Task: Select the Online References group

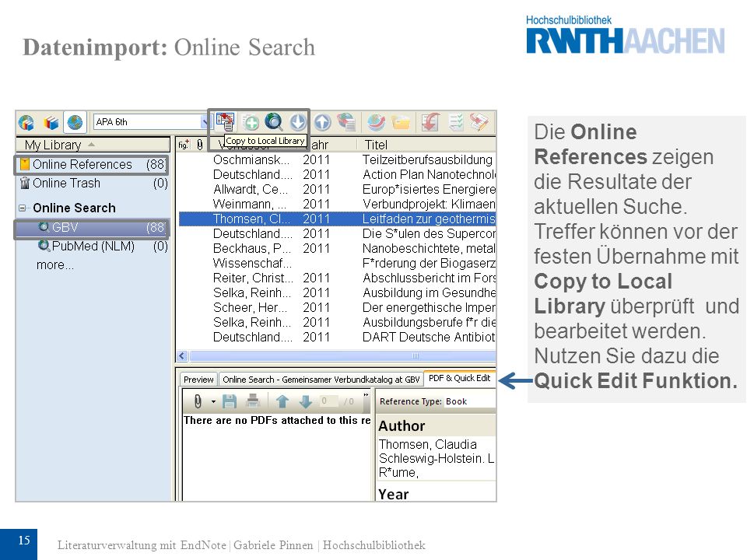Action: [92, 164]
